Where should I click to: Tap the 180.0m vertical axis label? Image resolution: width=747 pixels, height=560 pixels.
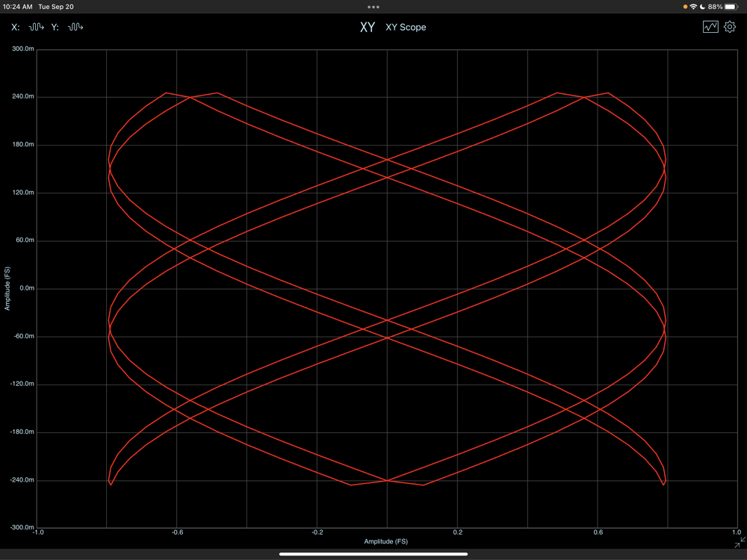[23, 144]
